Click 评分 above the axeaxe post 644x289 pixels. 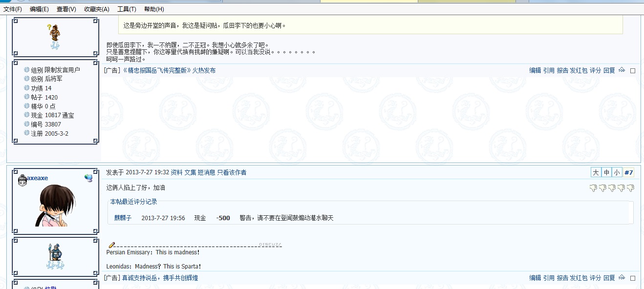pyautogui.click(x=595, y=70)
